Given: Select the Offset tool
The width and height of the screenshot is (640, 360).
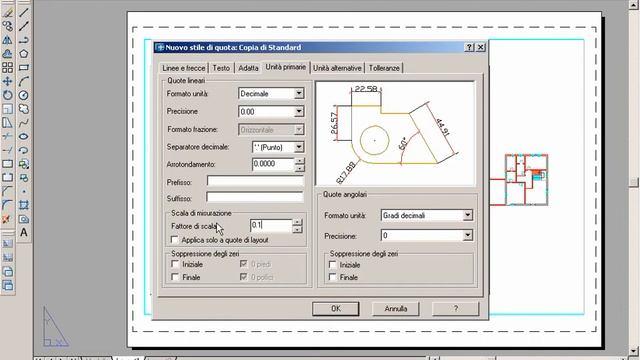Looking at the screenshot, I should (7, 54).
